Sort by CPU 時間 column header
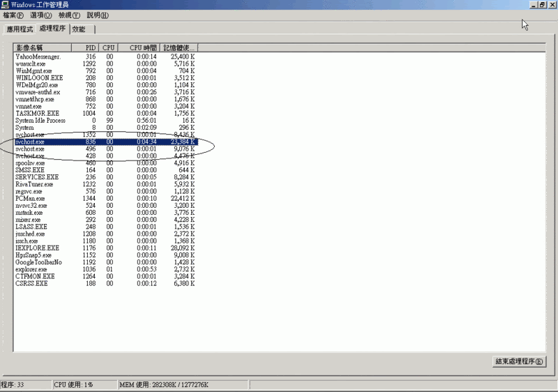The width and height of the screenshot is (558, 392). click(139, 47)
